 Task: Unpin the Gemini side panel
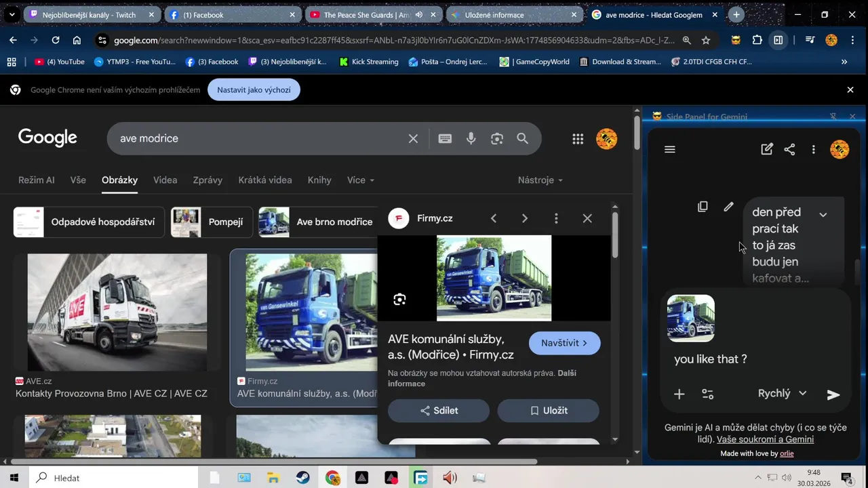pyautogui.click(x=833, y=117)
